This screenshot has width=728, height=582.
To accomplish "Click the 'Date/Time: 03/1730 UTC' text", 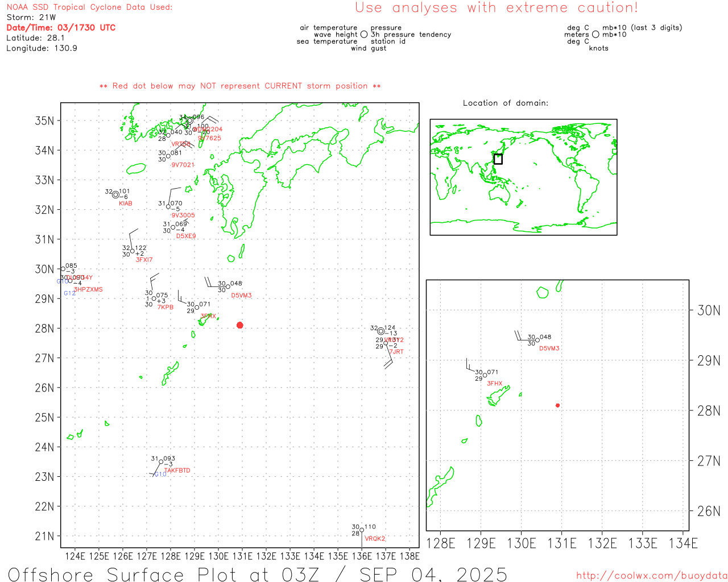I will (61, 28).
